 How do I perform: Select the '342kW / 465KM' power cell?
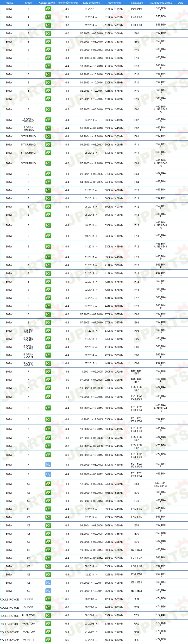pyautogui.click(x=114, y=474)
